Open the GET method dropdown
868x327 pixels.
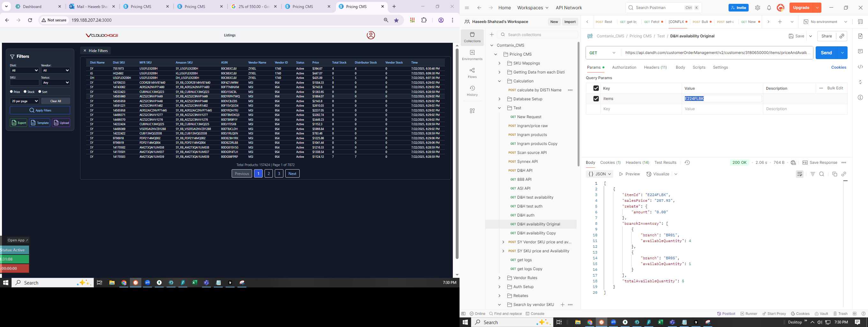(603, 53)
